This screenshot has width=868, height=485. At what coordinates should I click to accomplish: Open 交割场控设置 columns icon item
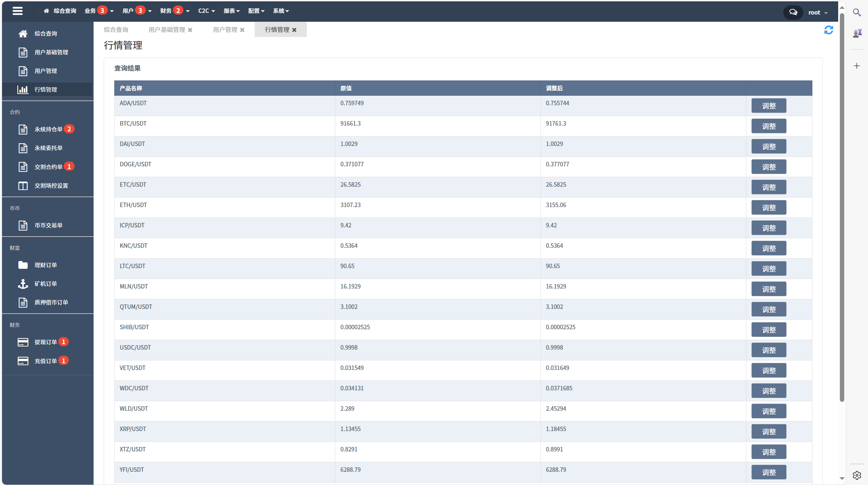(x=23, y=186)
